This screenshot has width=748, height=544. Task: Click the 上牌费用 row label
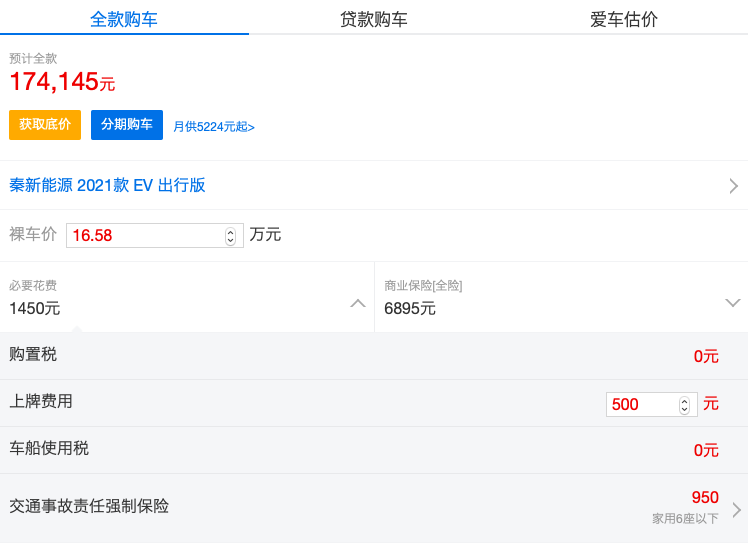41,401
